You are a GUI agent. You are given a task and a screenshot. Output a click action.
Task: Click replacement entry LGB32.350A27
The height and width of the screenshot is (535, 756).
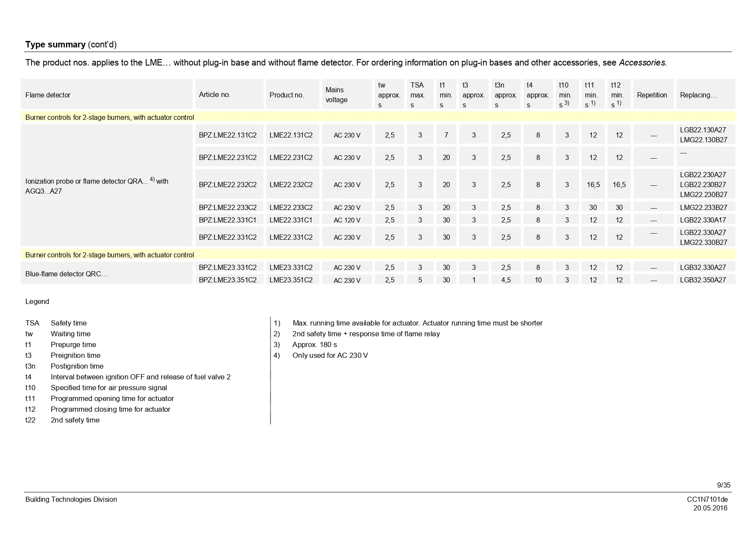point(703,280)
